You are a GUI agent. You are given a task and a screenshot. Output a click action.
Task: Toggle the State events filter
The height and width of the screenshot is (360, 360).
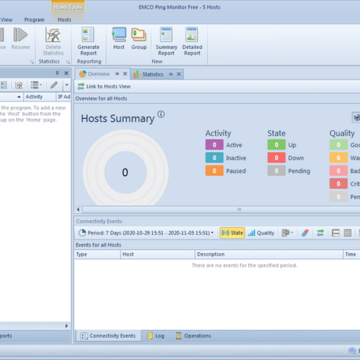232,233
